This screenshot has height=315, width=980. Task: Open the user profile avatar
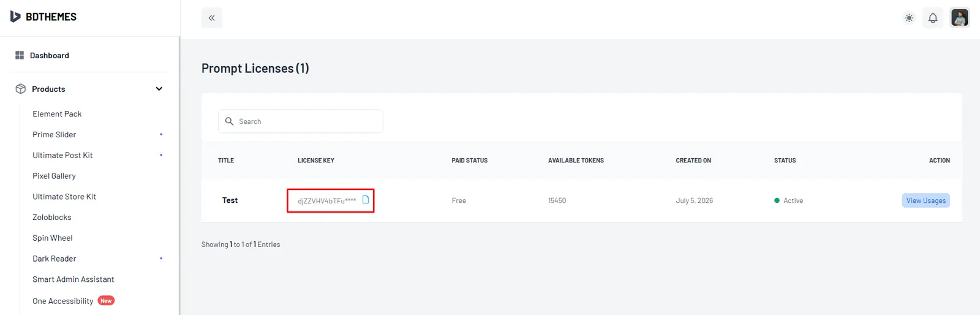coord(960,18)
